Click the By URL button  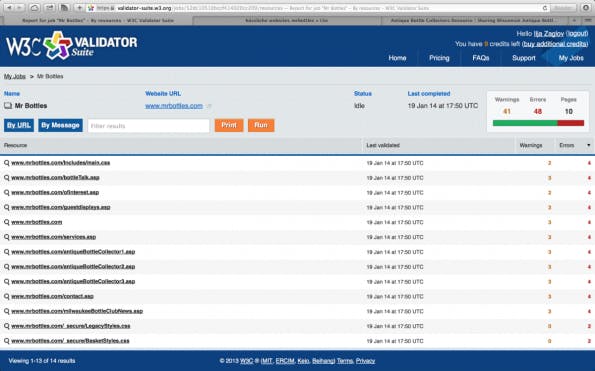pyautogui.click(x=19, y=125)
